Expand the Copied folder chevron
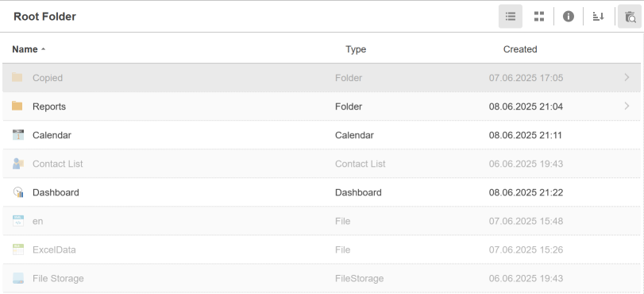644x294 pixels. click(627, 77)
